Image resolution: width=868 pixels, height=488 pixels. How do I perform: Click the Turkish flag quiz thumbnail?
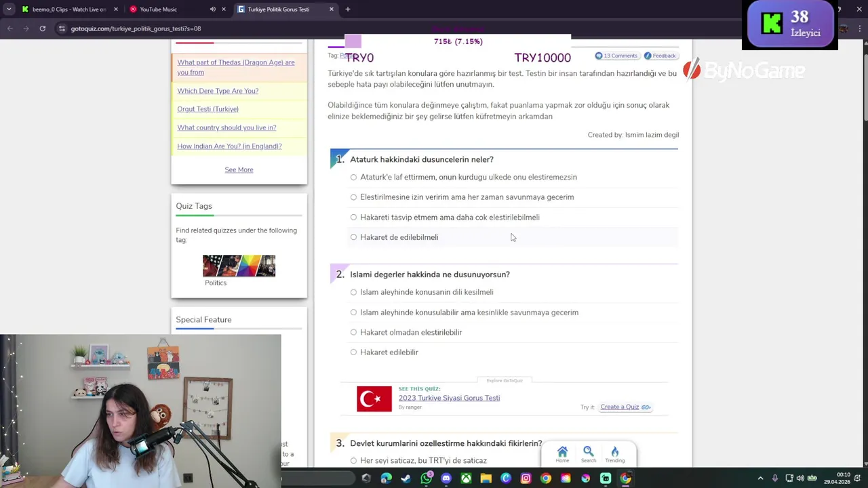374,399
